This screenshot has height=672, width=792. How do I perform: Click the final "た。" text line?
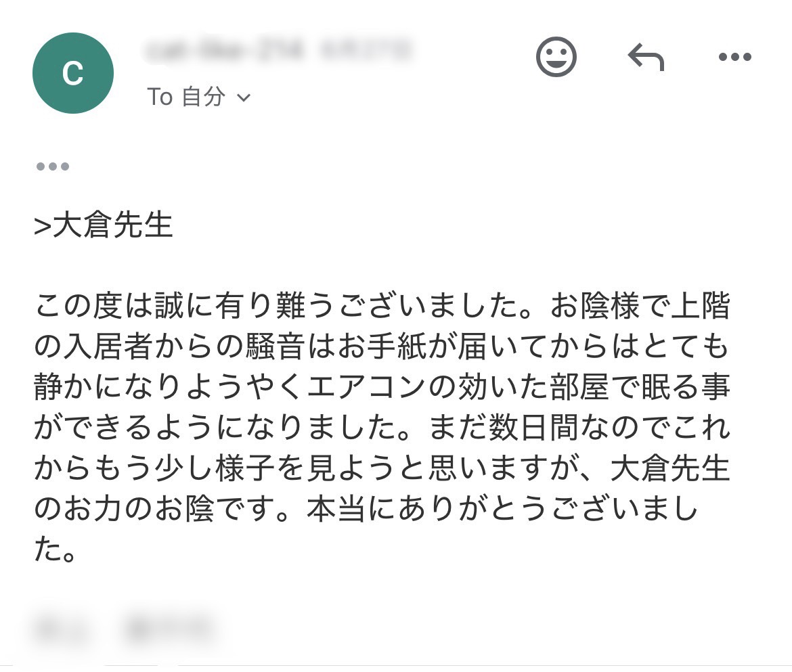[x=55, y=549]
